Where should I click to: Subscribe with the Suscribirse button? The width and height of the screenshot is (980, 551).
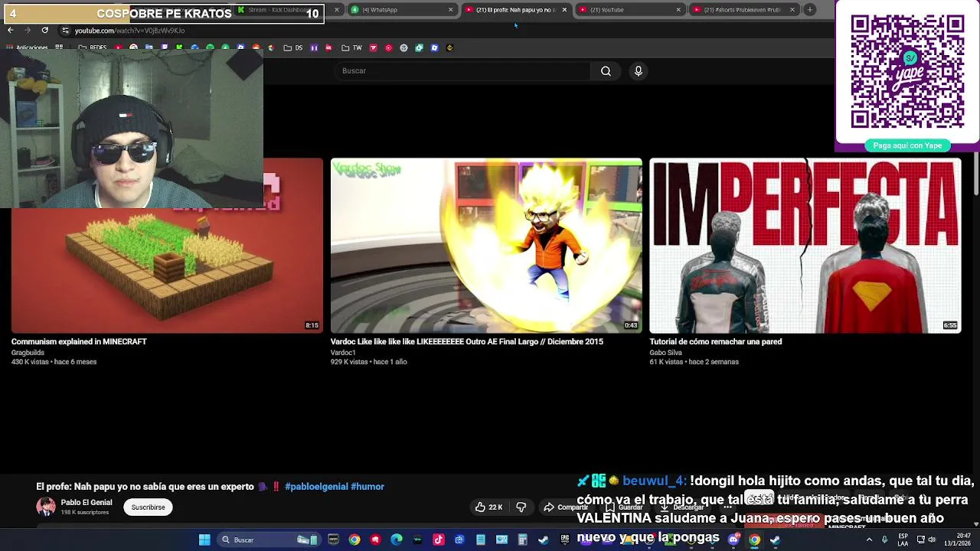(x=148, y=507)
